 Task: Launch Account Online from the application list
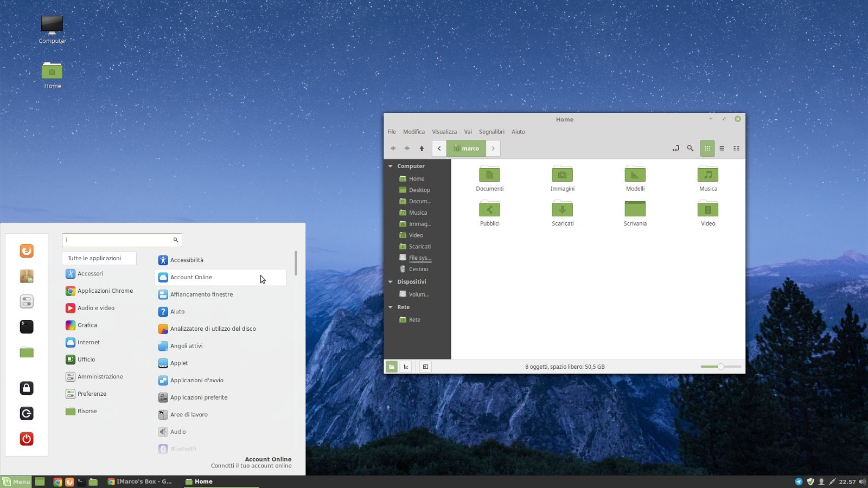[220, 277]
